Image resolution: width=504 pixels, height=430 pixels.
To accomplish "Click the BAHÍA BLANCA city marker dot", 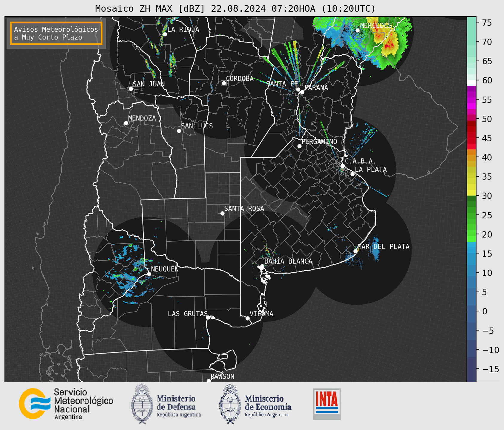I will 262,266.
